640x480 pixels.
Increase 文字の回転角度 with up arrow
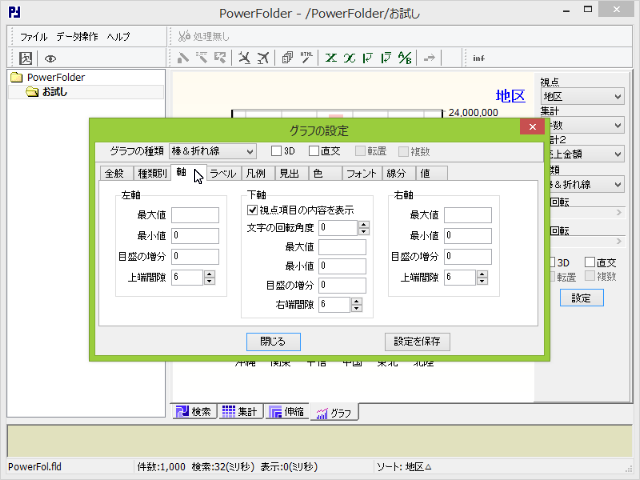(x=364, y=224)
